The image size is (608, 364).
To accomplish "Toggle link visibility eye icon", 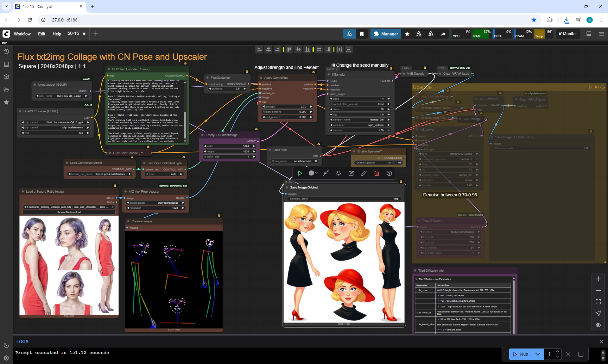I will coord(598,325).
